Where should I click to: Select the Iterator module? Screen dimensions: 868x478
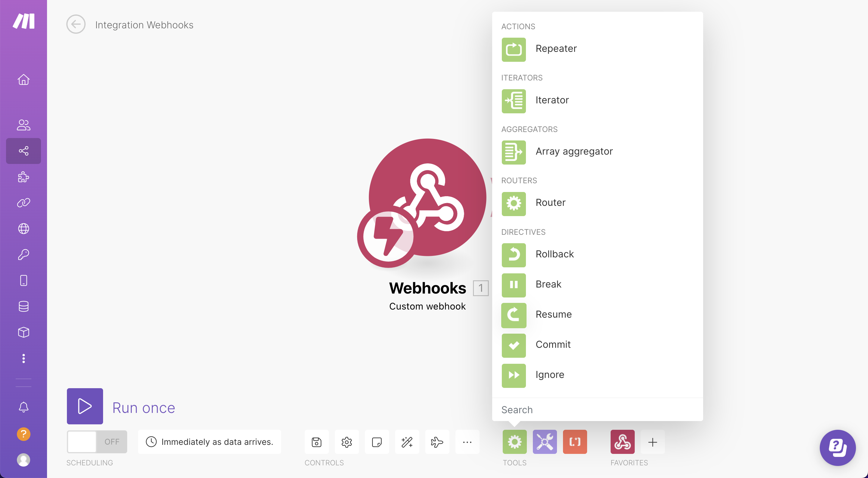pyautogui.click(x=552, y=99)
